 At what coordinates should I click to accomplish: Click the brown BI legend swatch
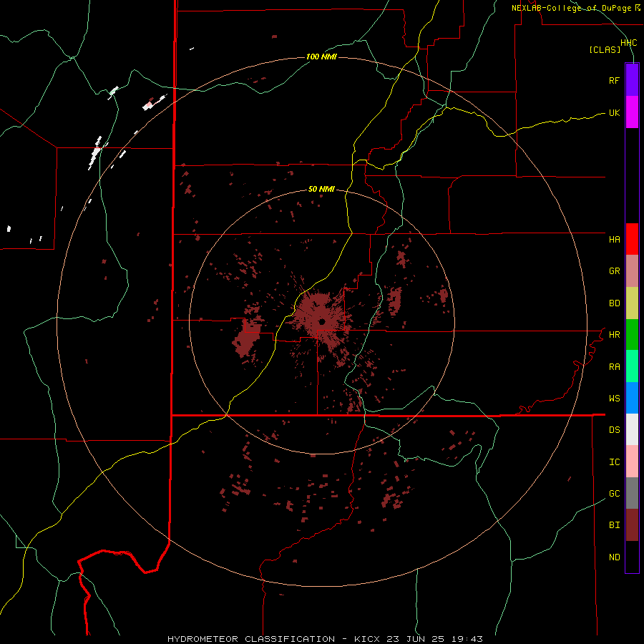[x=632, y=525]
